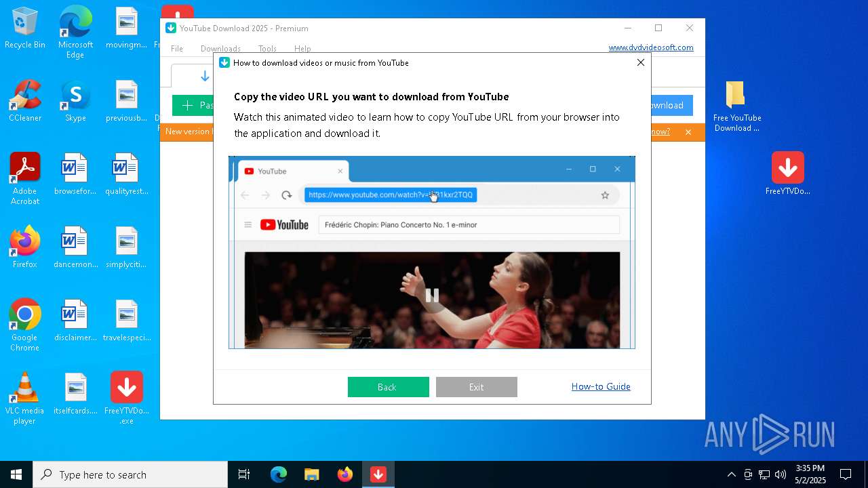This screenshot has width=868, height=488.
Task: Open www.dvdvideosoft.com link in main window
Action: pos(651,47)
